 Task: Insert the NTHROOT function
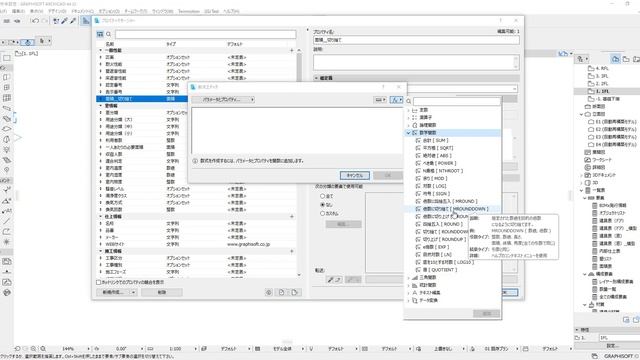pos(442,171)
